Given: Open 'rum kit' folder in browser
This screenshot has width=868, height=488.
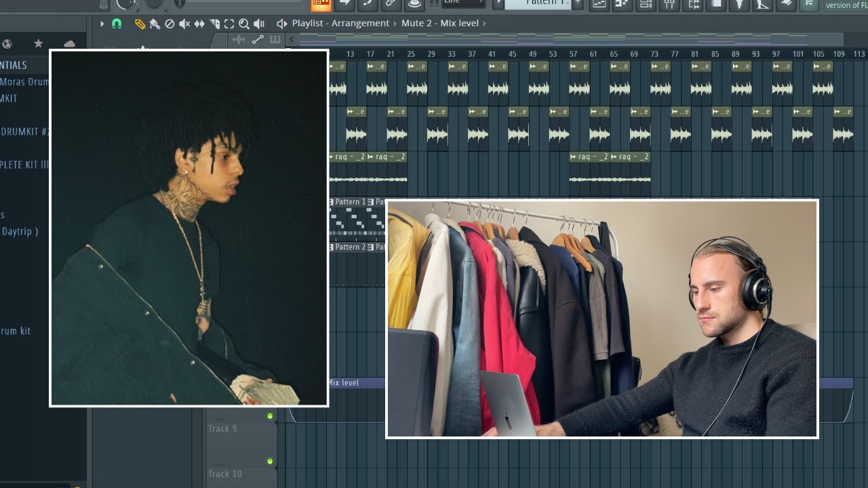Looking at the screenshot, I should [x=15, y=331].
